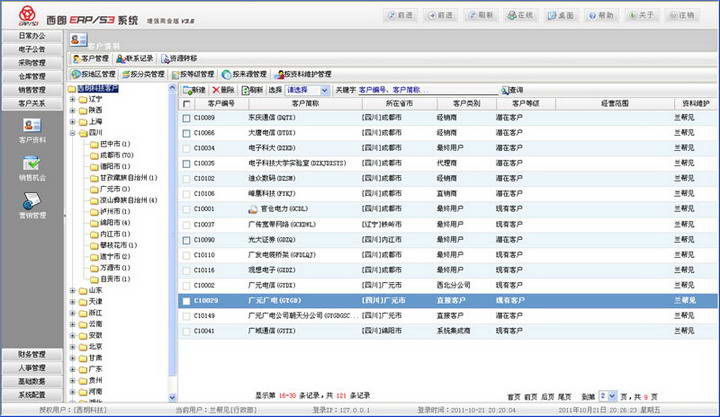Open the 请选择 selection dropdown
The image size is (720, 417).
307,90
